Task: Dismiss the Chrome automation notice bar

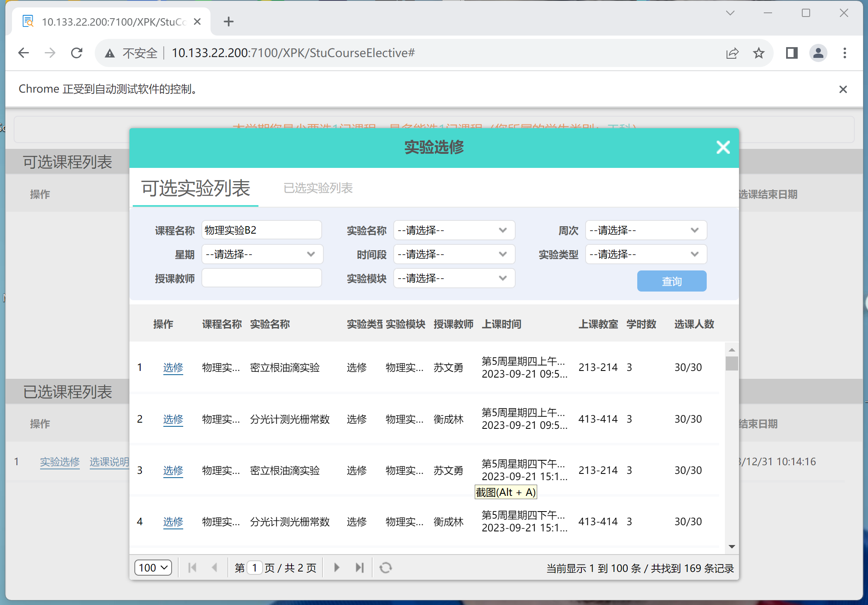Action: [x=843, y=89]
